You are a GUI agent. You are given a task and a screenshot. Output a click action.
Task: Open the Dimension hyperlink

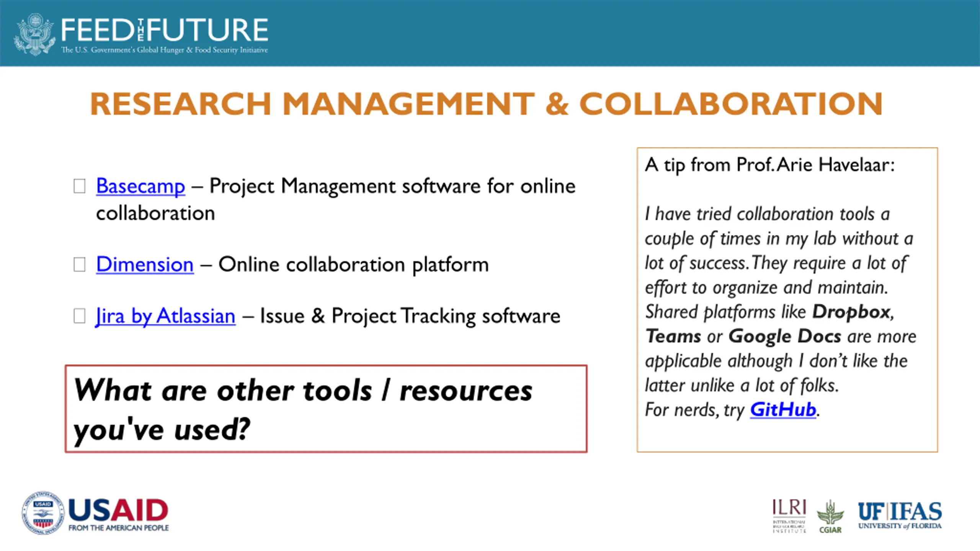coord(145,264)
